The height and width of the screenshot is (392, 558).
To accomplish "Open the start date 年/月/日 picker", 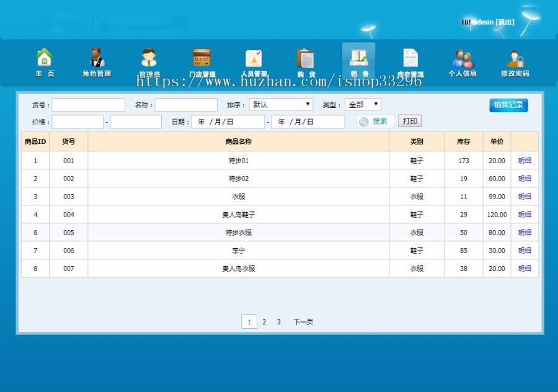I will tap(228, 121).
